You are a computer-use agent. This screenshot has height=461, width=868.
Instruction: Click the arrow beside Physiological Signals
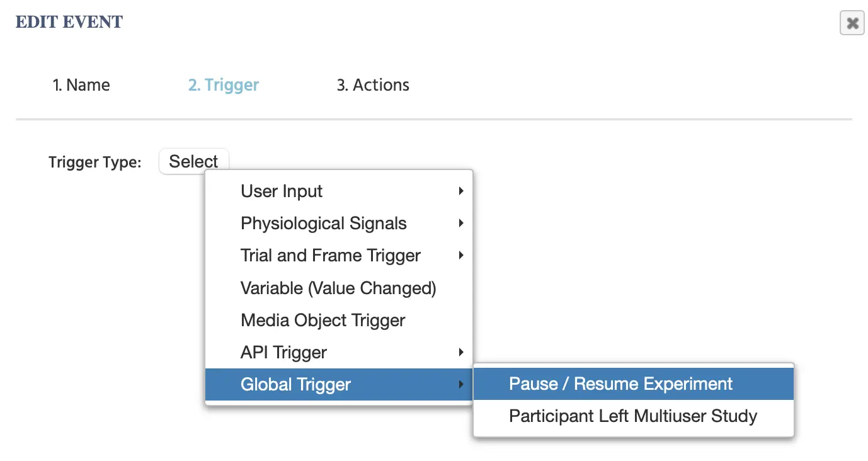tap(461, 224)
